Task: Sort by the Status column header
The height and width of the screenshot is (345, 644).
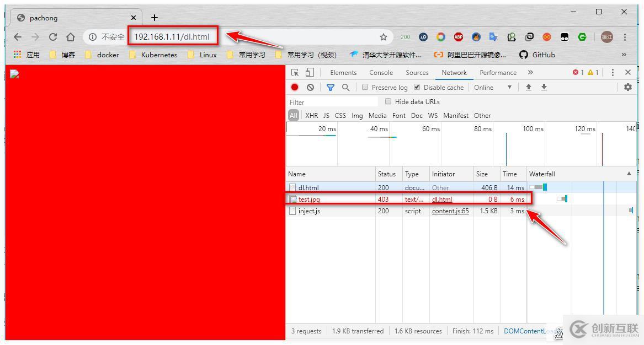Action: point(388,174)
